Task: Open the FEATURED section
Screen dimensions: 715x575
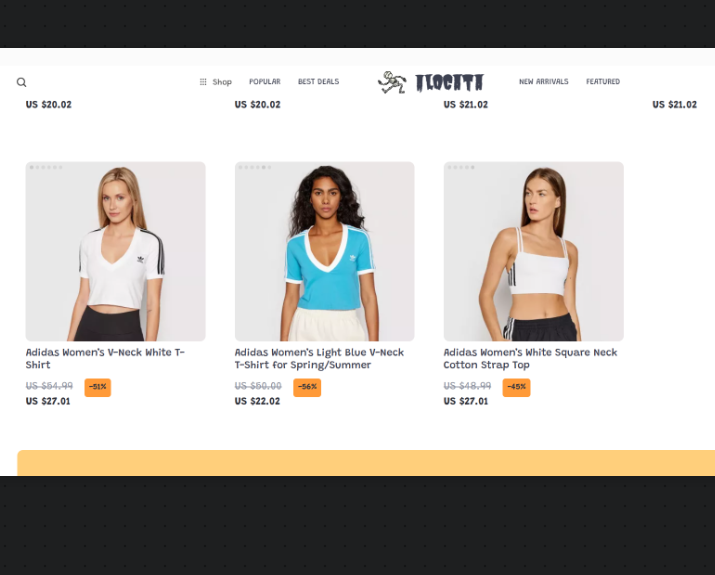Action: point(603,82)
